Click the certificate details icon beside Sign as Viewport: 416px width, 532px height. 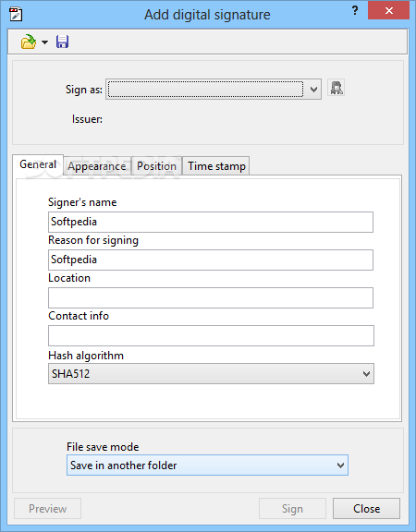pyautogui.click(x=336, y=88)
